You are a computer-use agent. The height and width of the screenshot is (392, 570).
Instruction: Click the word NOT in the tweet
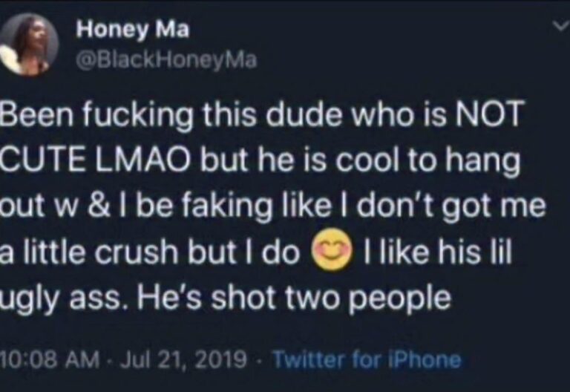tap(491, 118)
